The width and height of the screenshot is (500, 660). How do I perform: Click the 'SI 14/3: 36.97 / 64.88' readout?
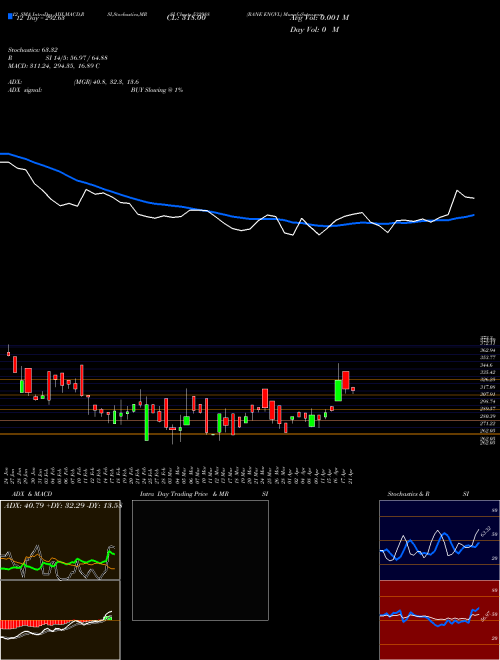click(76, 58)
